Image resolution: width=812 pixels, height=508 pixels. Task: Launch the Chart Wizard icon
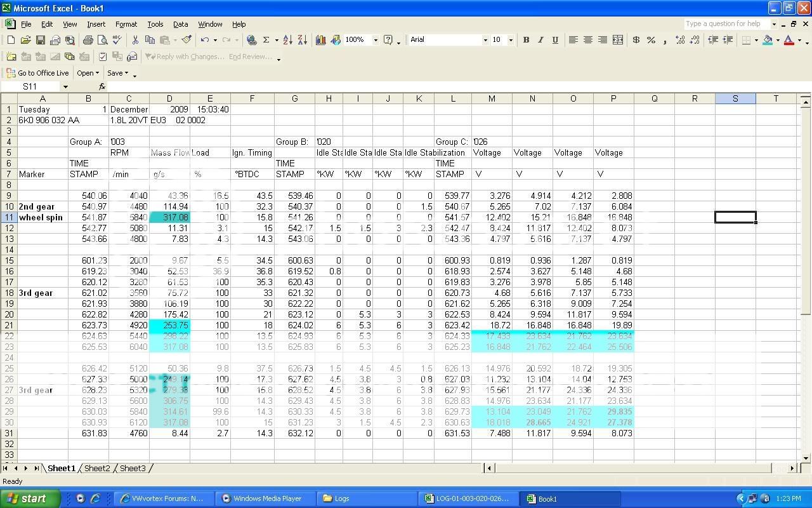click(x=321, y=40)
